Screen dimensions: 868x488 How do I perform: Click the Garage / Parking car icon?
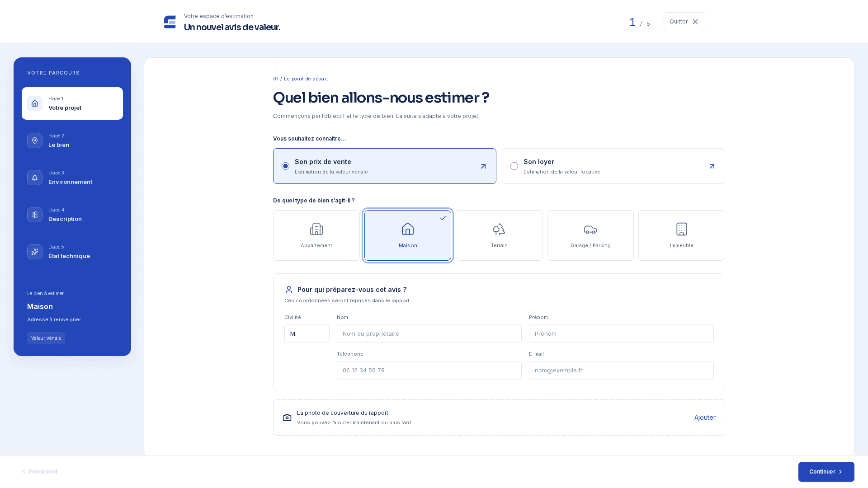(x=590, y=230)
